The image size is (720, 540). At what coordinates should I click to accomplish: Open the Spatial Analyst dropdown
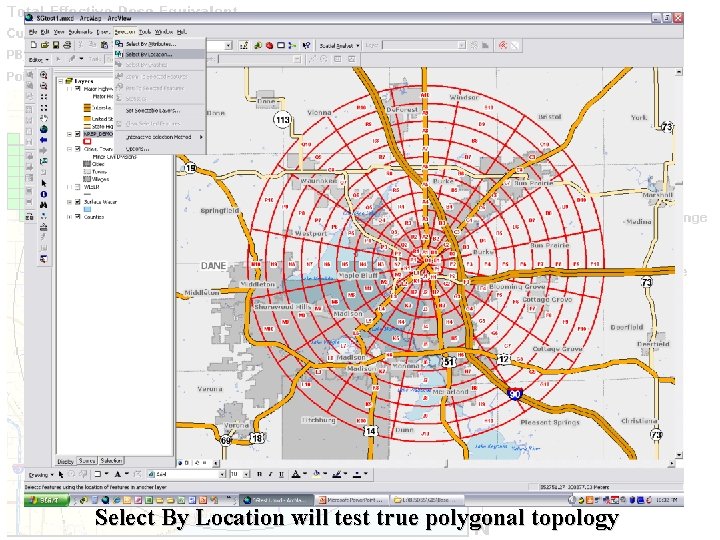(x=339, y=45)
